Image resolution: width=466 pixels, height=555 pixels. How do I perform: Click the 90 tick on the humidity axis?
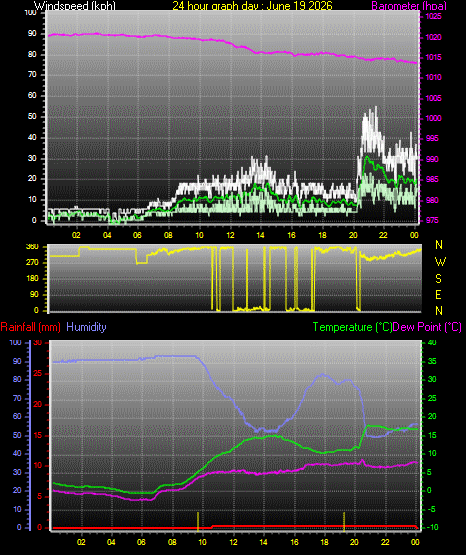tap(17, 361)
